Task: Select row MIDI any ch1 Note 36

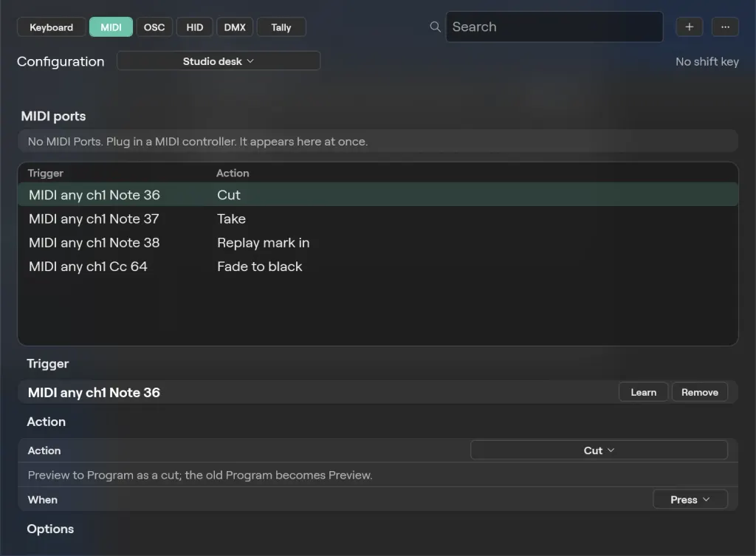Action: pos(378,194)
